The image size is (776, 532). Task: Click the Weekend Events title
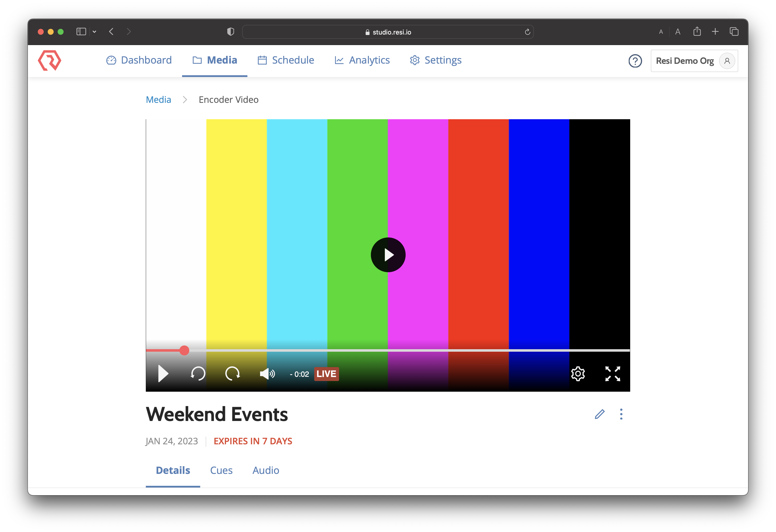point(217,415)
